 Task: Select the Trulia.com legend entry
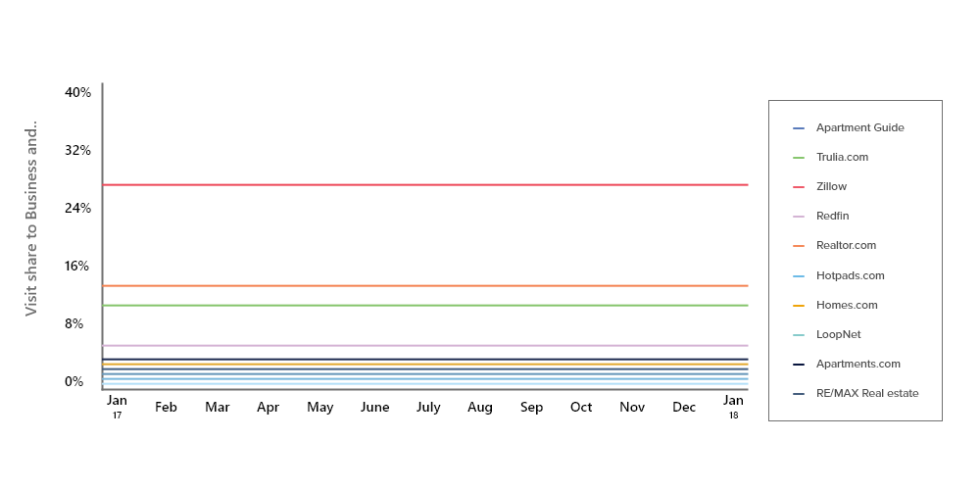click(x=842, y=157)
